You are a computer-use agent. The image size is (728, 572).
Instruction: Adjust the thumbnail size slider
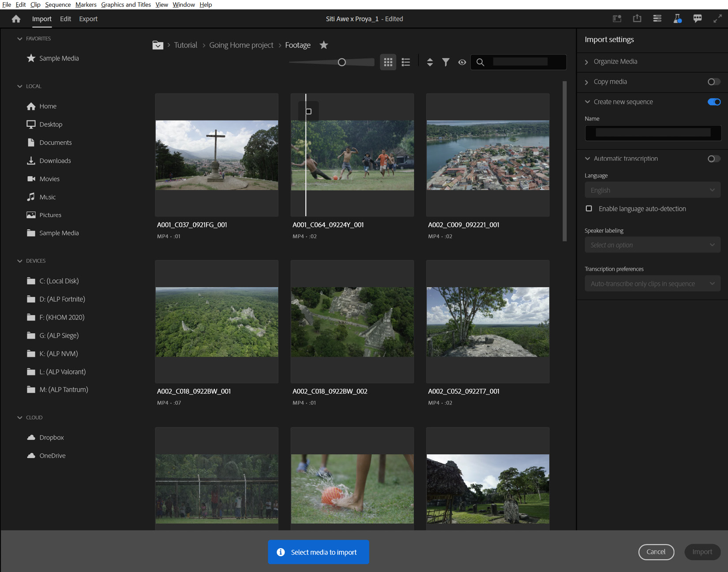[x=341, y=62]
